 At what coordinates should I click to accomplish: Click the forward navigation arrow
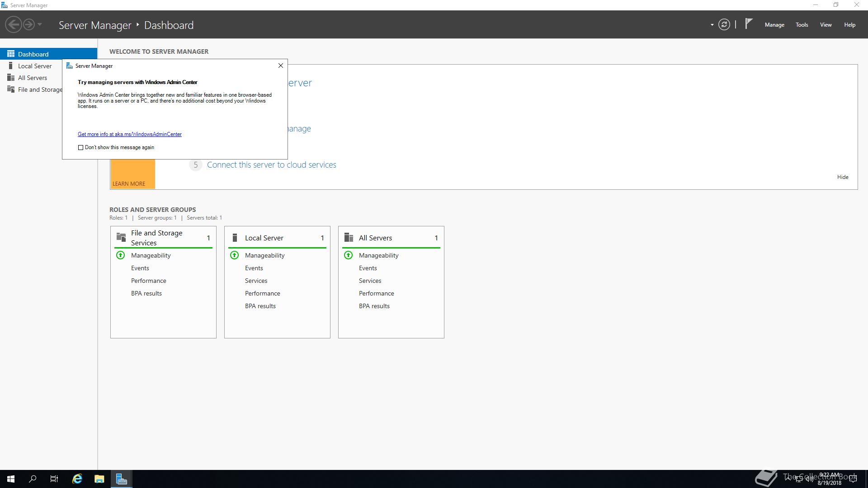pyautogui.click(x=28, y=24)
